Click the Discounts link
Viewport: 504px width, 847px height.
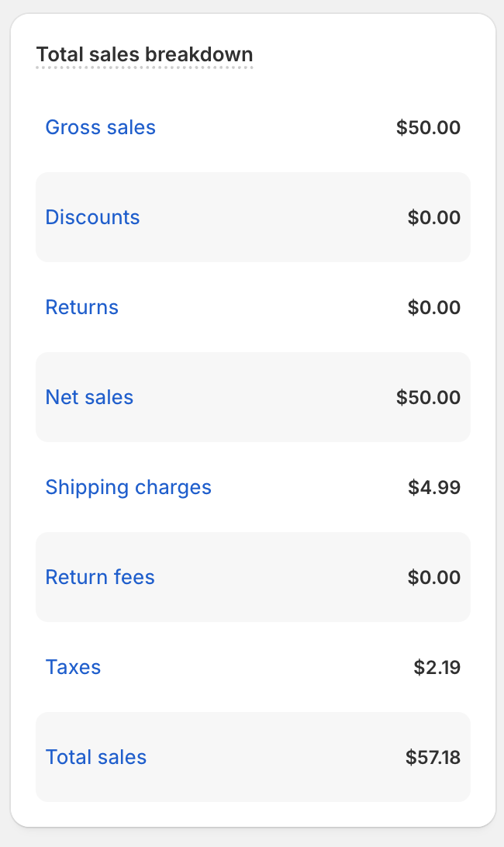pyautogui.click(x=92, y=217)
